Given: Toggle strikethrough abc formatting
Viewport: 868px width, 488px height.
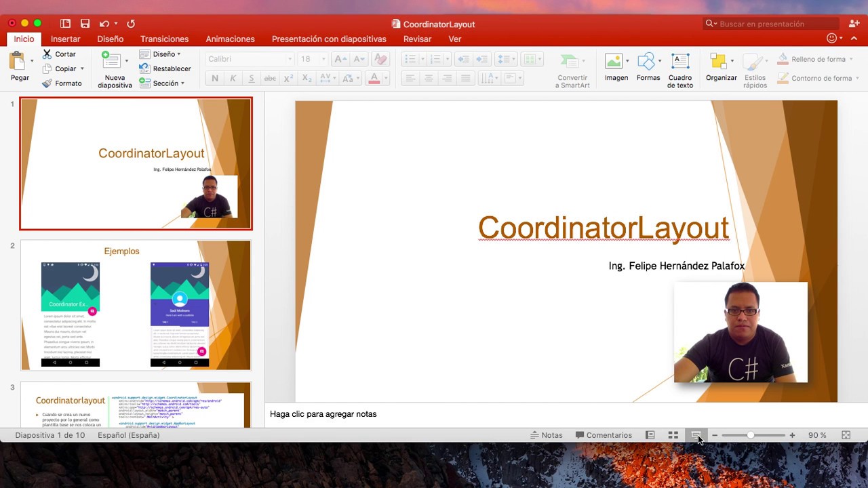Looking at the screenshot, I should (270, 79).
